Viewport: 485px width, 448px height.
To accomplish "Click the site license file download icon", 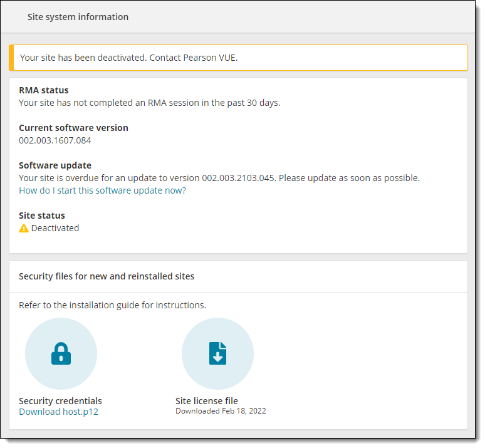I will tap(217, 353).
